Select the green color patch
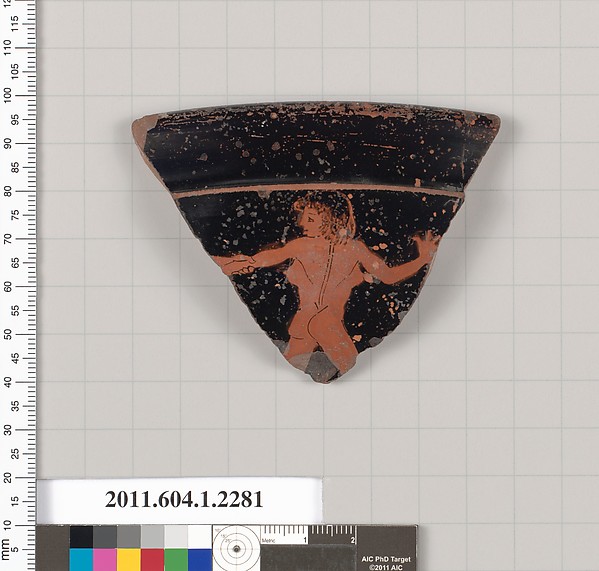The image size is (599, 571). click(176, 560)
